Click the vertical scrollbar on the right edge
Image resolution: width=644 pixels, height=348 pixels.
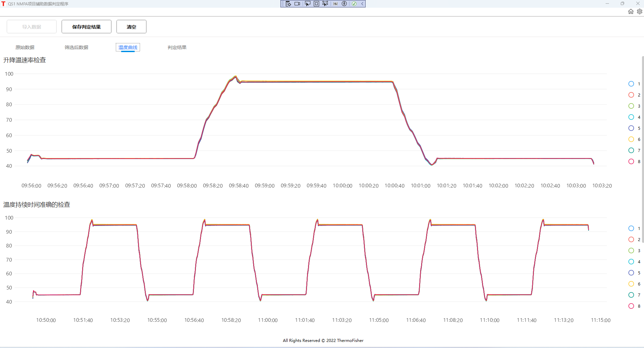pos(643,150)
